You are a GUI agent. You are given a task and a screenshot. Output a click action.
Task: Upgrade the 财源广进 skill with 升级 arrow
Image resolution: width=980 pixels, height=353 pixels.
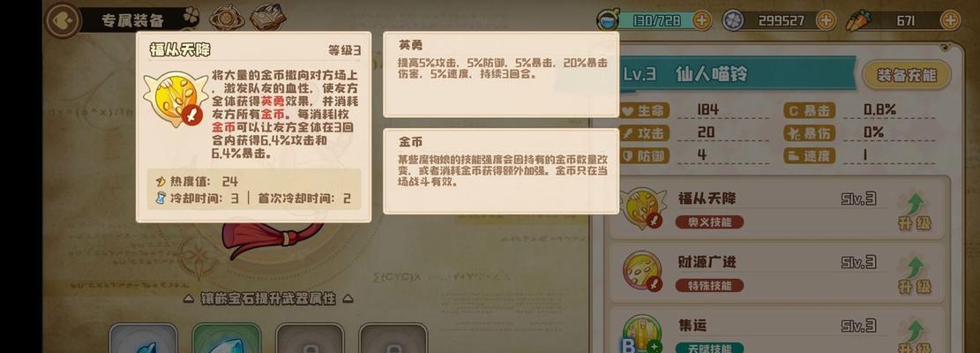pos(915,275)
